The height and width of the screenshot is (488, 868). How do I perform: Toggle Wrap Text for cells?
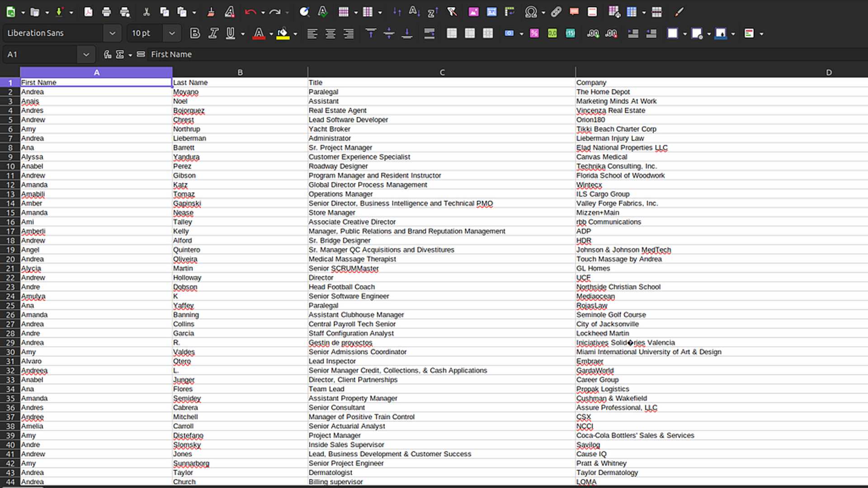point(429,33)
